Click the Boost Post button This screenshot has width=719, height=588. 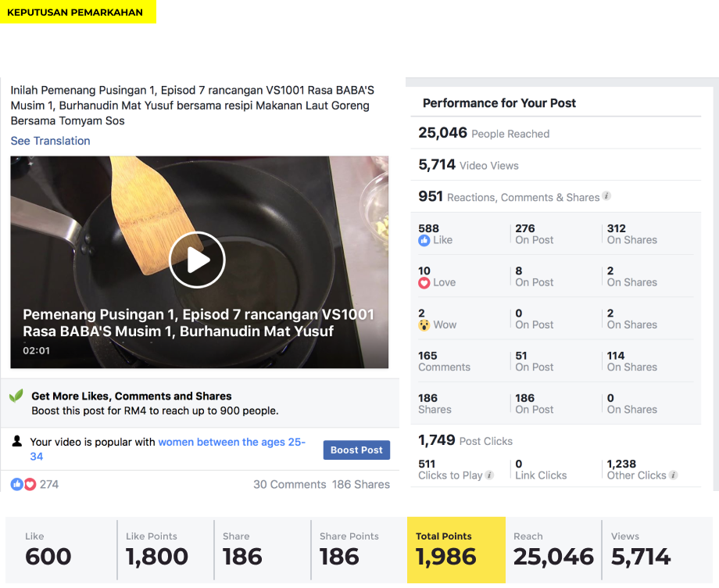(356, 450)
